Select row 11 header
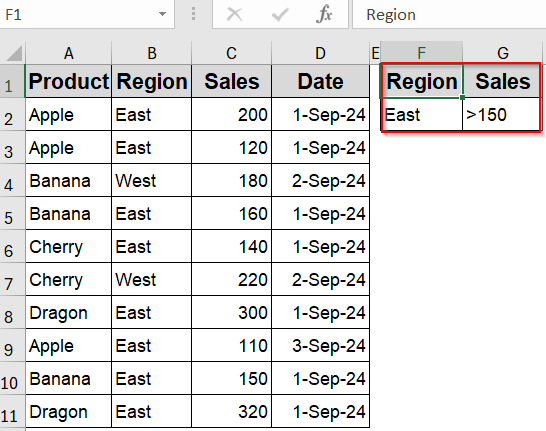This screenshot has height=431, width=546. tap(13, 411)
